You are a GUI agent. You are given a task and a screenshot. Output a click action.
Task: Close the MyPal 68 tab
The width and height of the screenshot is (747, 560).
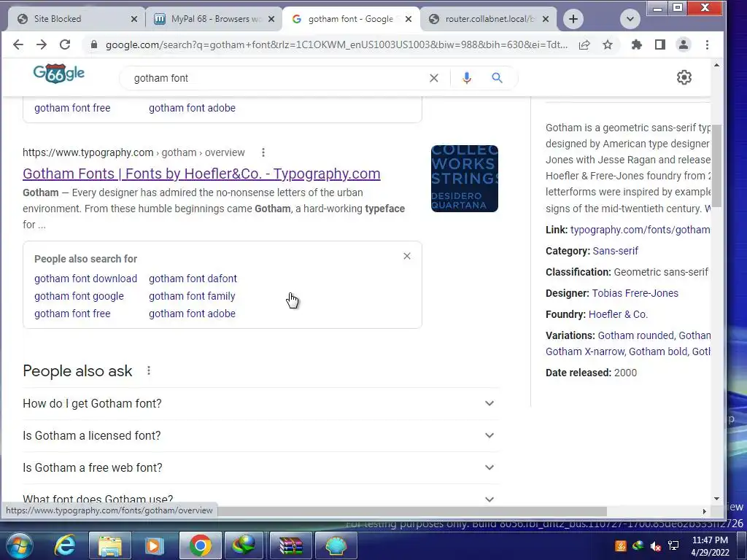coord(271,19)
